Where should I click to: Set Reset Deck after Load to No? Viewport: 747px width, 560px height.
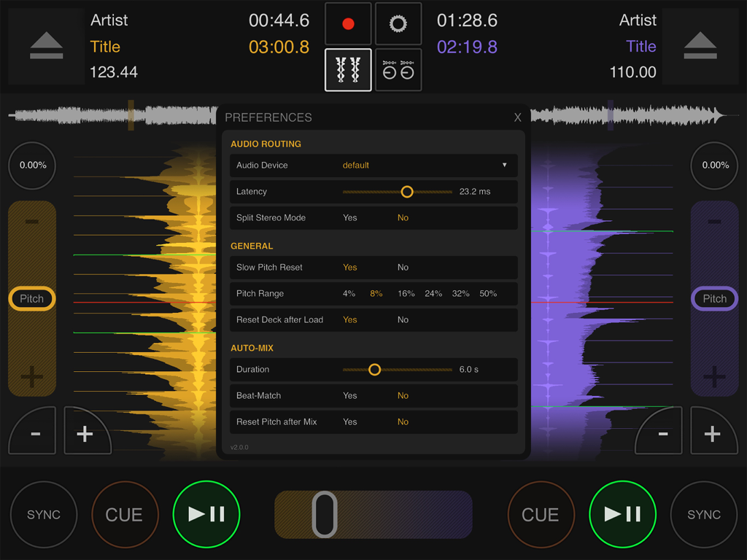(x=403, y=319)
